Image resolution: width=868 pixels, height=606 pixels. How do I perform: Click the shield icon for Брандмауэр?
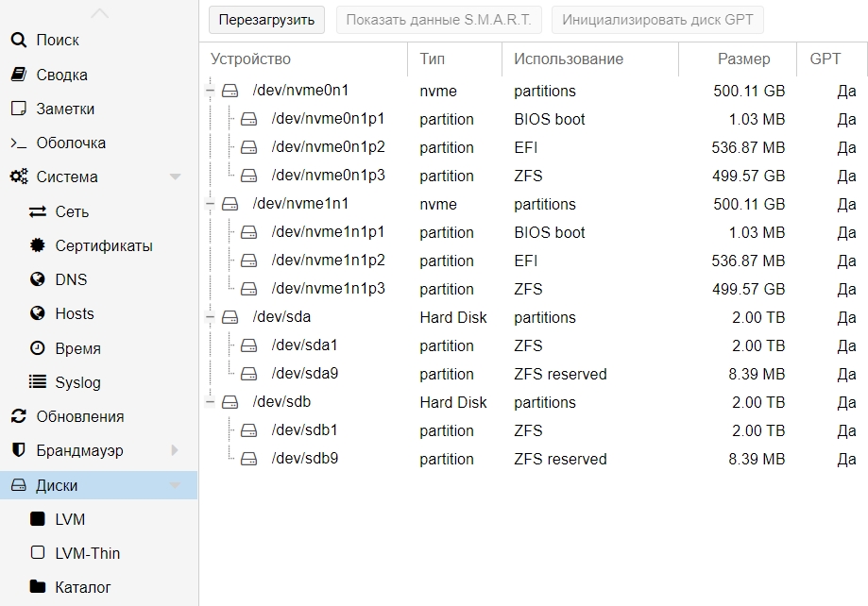pyautogui.click(x=18, y=451)
